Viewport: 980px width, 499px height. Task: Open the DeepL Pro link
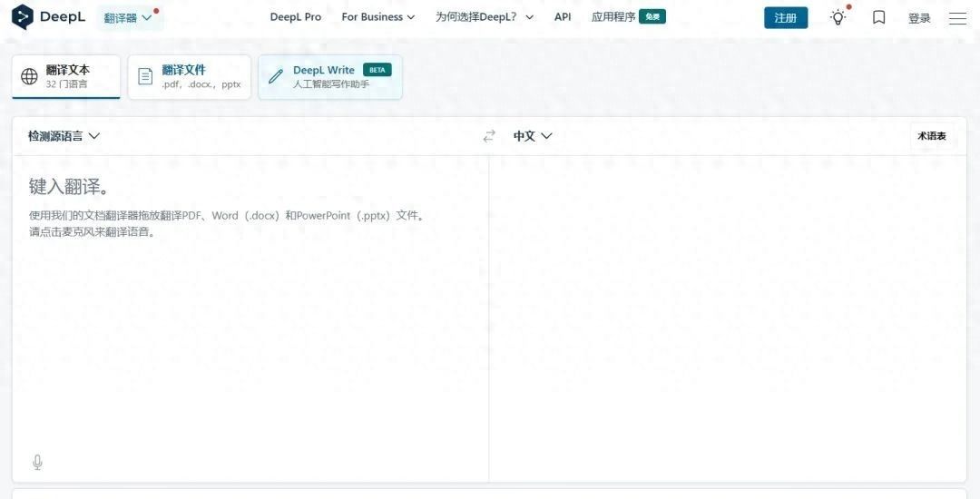click(x=296, y=17)
